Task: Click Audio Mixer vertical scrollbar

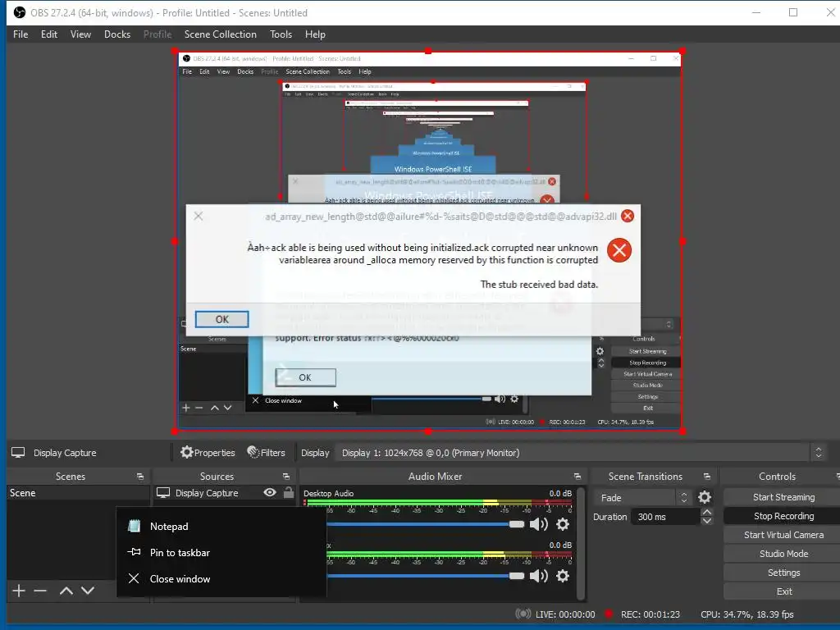Action: coord(581,542)
